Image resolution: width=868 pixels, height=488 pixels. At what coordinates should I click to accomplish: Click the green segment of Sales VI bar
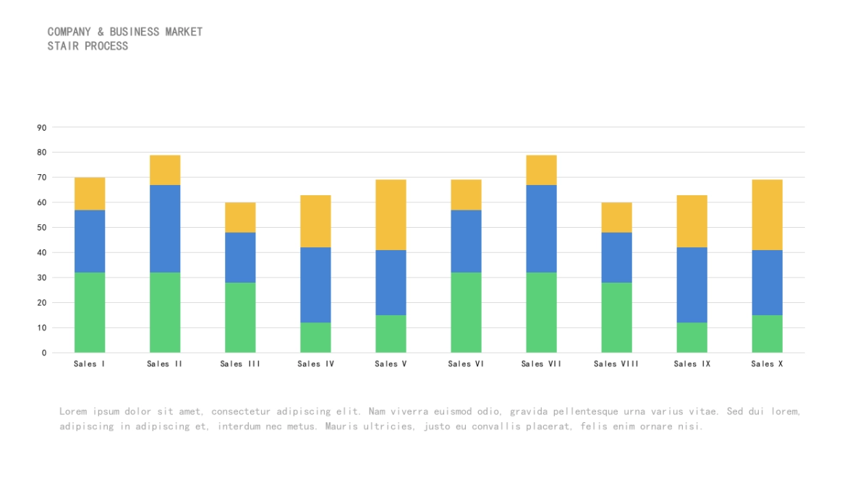[466, 312]
